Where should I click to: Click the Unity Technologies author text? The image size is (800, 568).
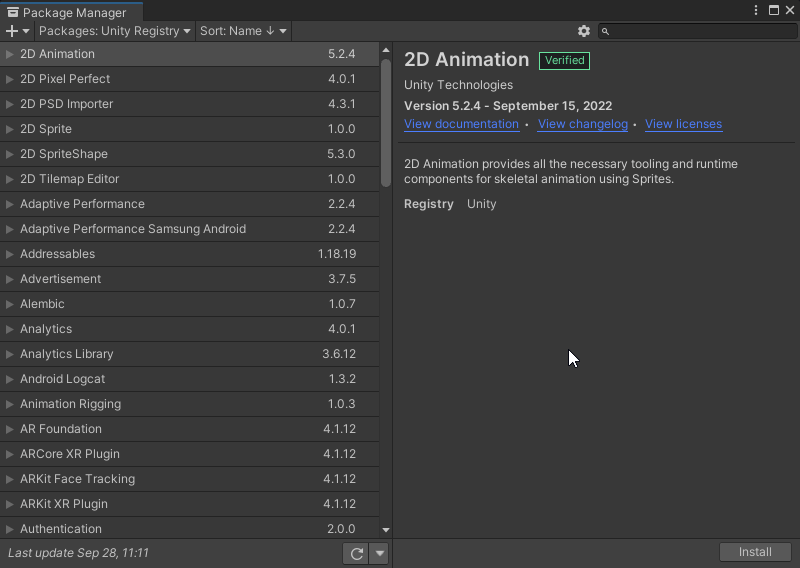(458, 85)
